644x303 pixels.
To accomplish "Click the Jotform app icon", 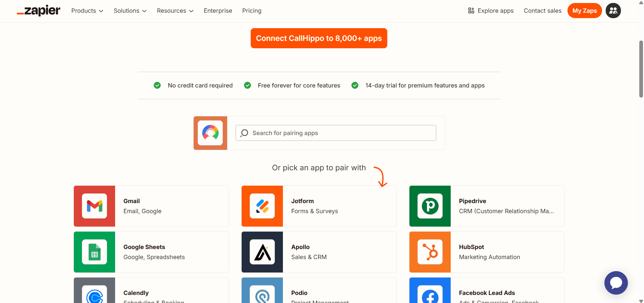I will click(x=262, y=206).
